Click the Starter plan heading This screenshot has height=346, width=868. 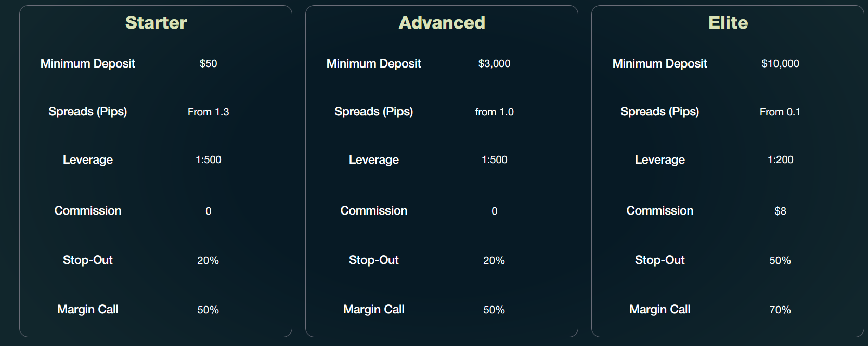(156, 23)
